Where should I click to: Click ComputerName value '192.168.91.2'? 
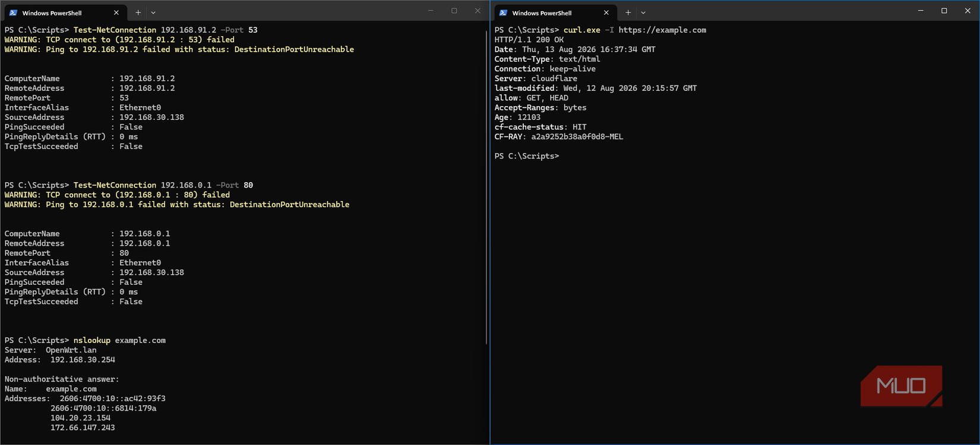pyautogui.click(x=147, y=78)
